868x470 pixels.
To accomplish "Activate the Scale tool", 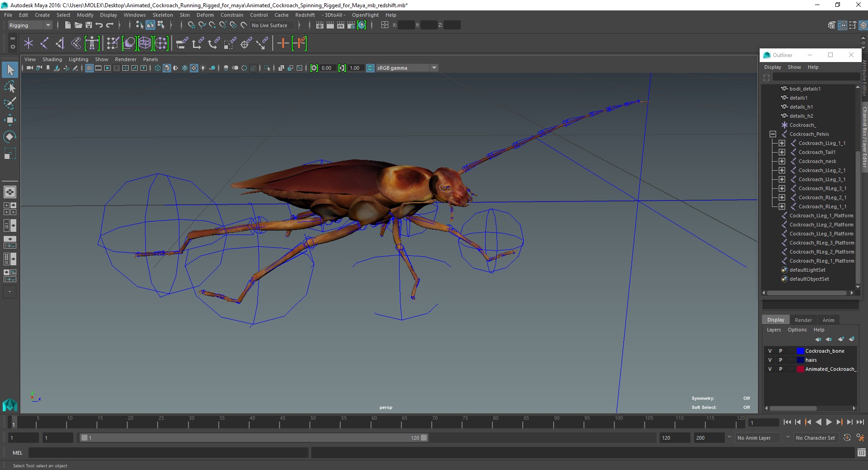I will point(10,153).
